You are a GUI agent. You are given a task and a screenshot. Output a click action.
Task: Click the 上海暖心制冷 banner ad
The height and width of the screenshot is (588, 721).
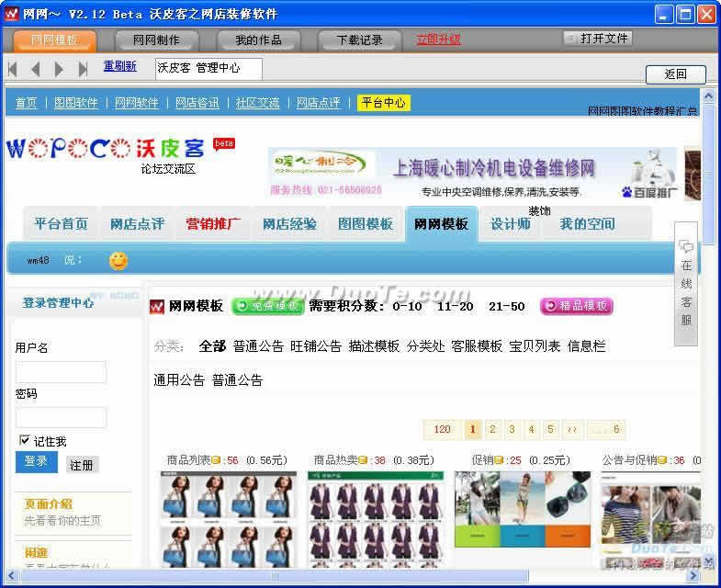473,174
